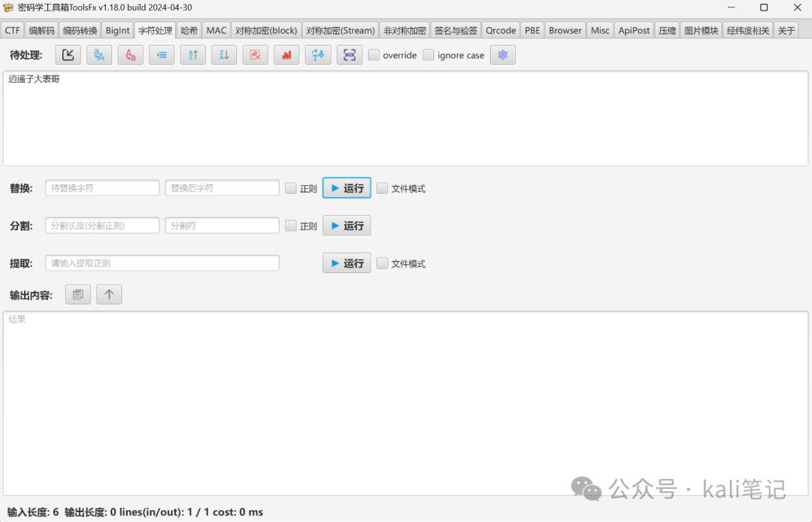This screenshot has height=522, width=812.
Task: Click the blue uppercase conversion icon
Action: (x=99, y=55)
